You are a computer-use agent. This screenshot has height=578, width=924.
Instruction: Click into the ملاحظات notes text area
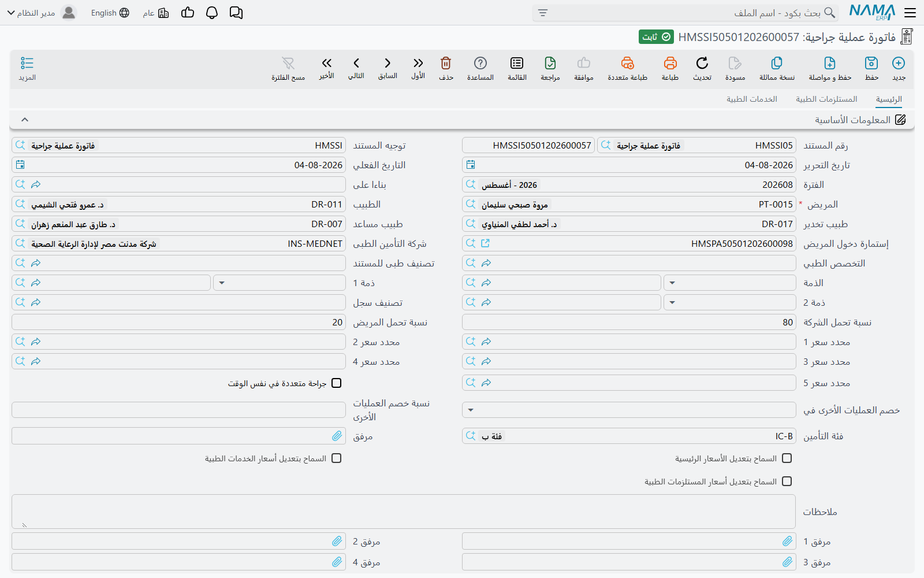tap(404, 512)
